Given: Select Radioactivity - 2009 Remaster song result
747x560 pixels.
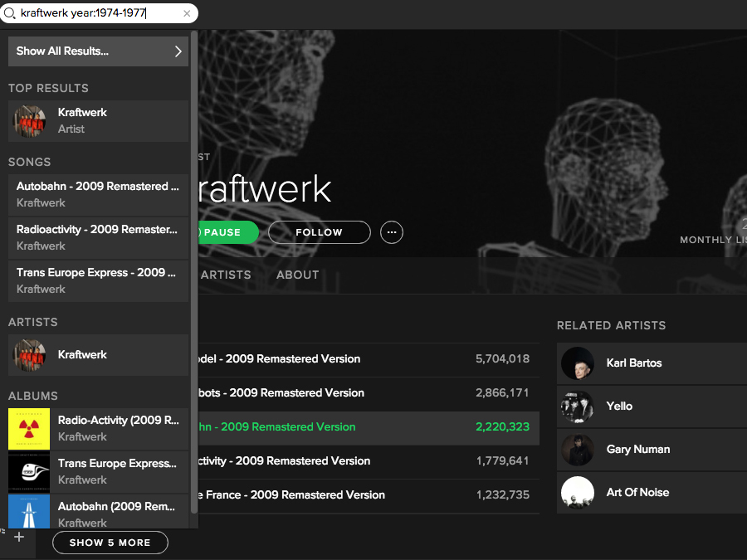Looking at the screenshot, I should click(98, 237).
